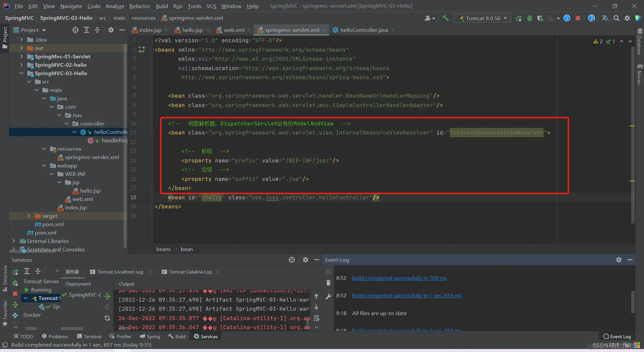Click 'resources' in the navigation bar

144,18
